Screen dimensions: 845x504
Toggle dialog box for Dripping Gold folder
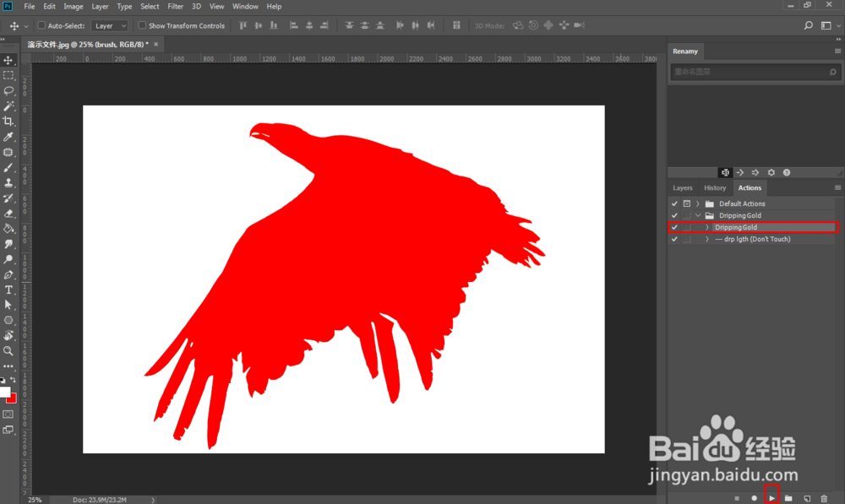pyautogui.click(x=686, y=216)
